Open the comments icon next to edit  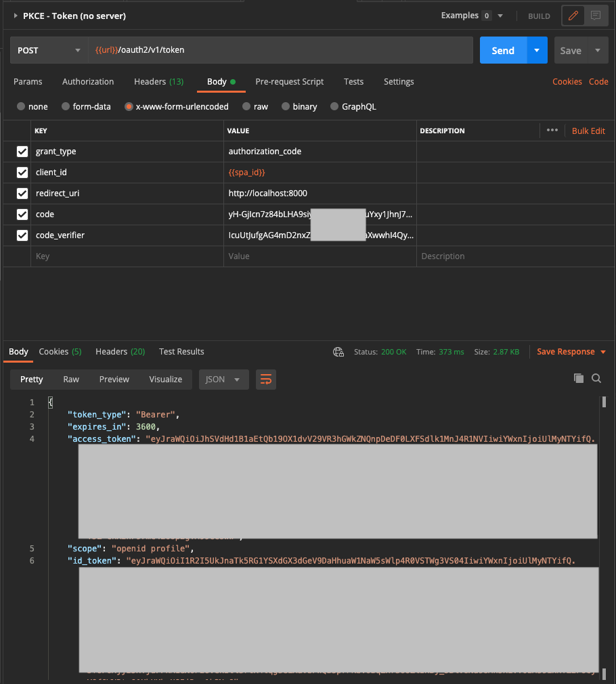point(596,16)
